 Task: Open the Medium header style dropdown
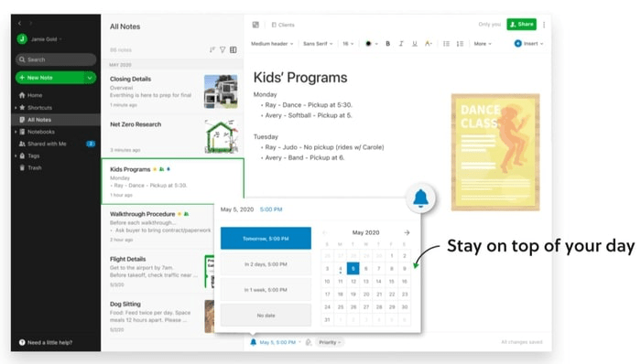click(272, 44)
